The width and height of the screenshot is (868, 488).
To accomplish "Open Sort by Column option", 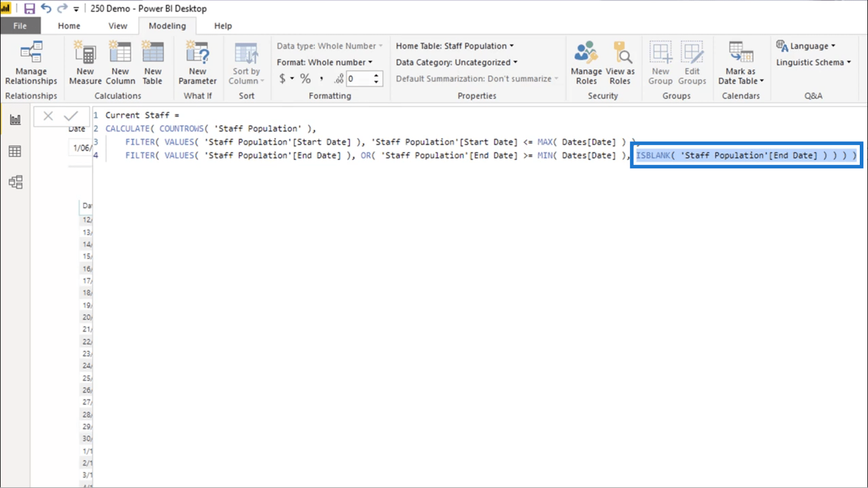I will [246, 63].
